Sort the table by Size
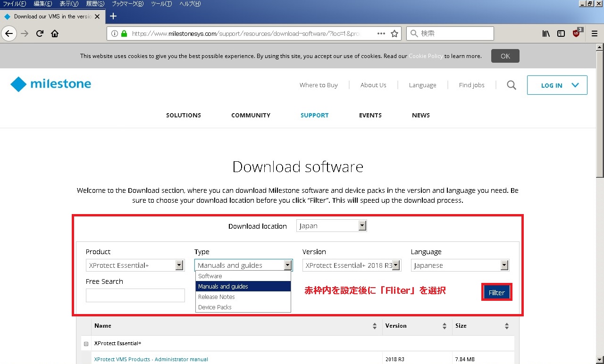Viewport: 604px width, 364px height. click(507, 326)
